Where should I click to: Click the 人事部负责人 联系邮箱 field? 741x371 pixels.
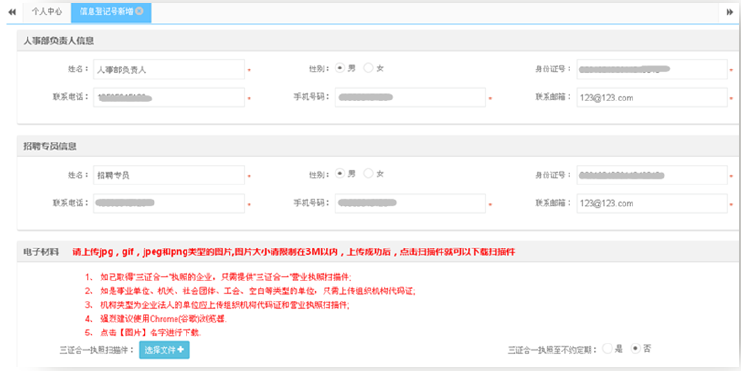[652, 97]
